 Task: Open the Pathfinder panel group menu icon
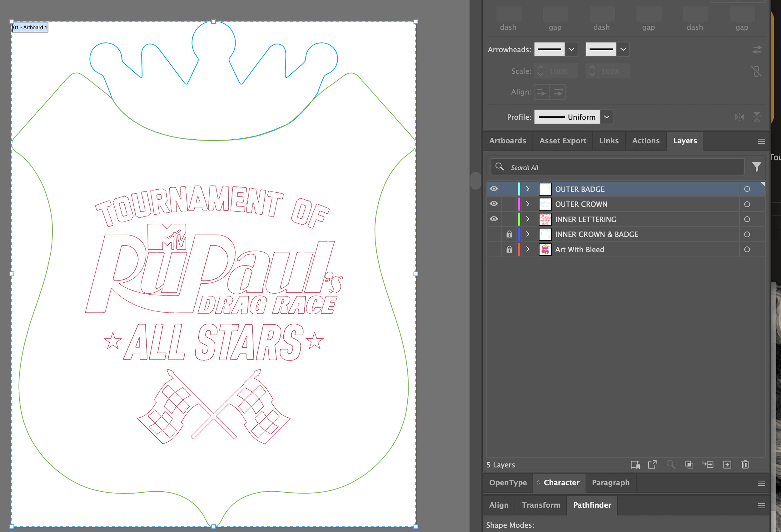point(762,506)
